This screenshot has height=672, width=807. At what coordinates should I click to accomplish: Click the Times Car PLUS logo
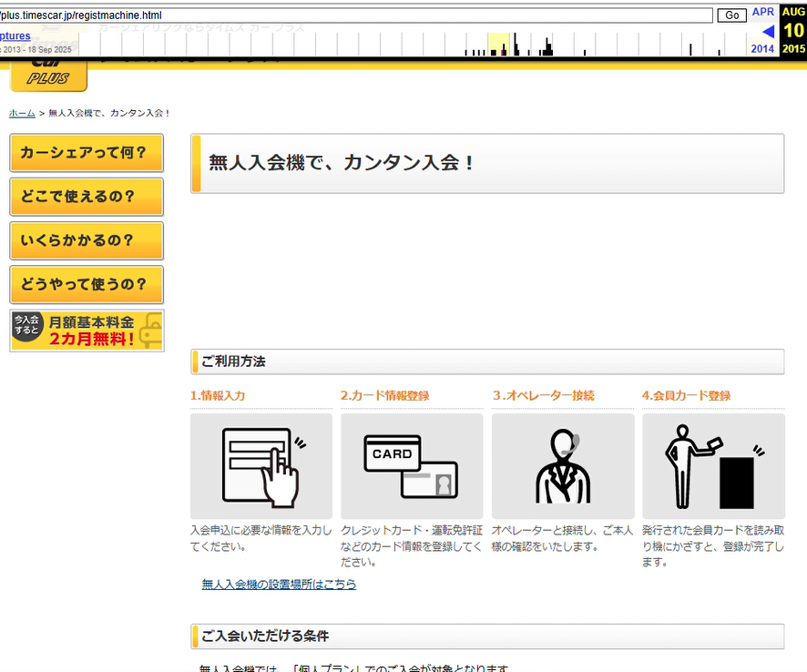coord(49,76)
